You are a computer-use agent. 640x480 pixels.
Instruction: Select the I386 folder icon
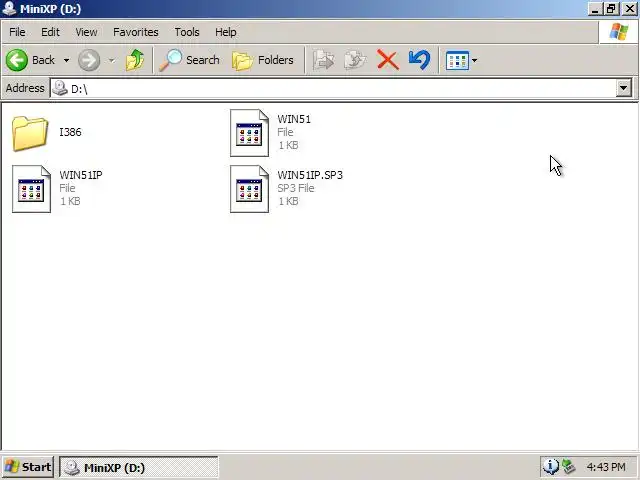(30, 133)
